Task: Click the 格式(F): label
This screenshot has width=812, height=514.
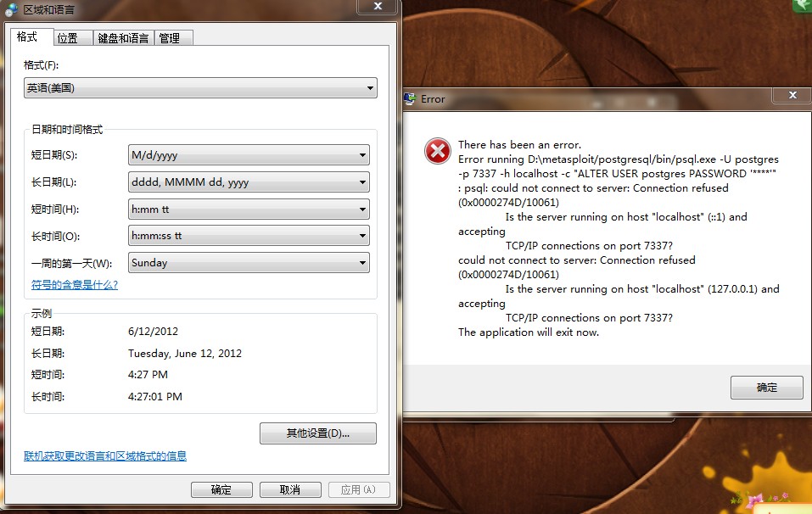Action: pos(42,65)
